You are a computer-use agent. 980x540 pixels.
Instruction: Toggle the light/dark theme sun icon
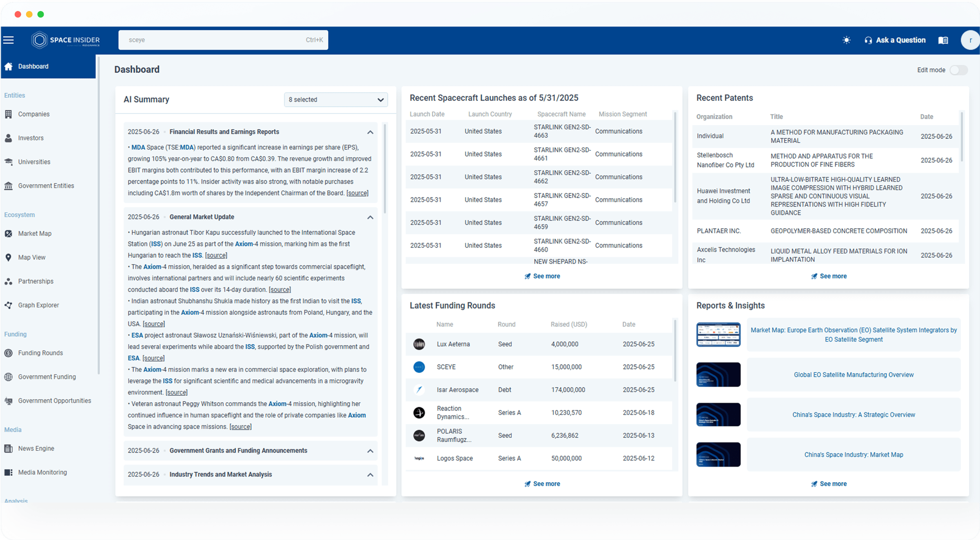click(847, 40)
